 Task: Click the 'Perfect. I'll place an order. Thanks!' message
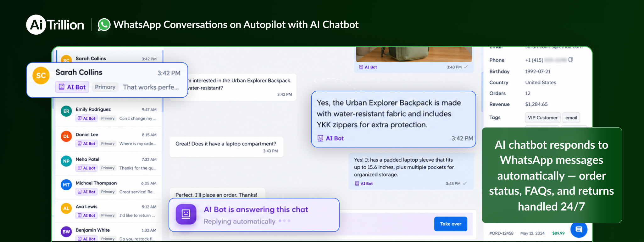217,194
